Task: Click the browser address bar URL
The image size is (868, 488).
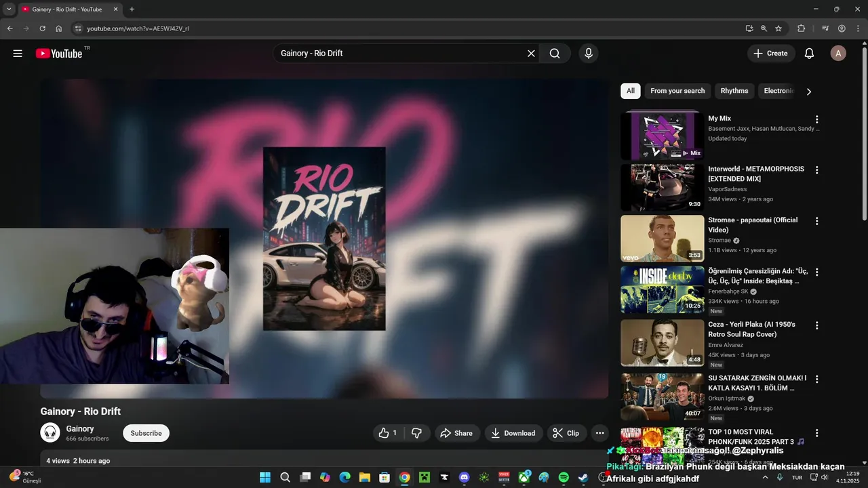Action: (138, 28)
